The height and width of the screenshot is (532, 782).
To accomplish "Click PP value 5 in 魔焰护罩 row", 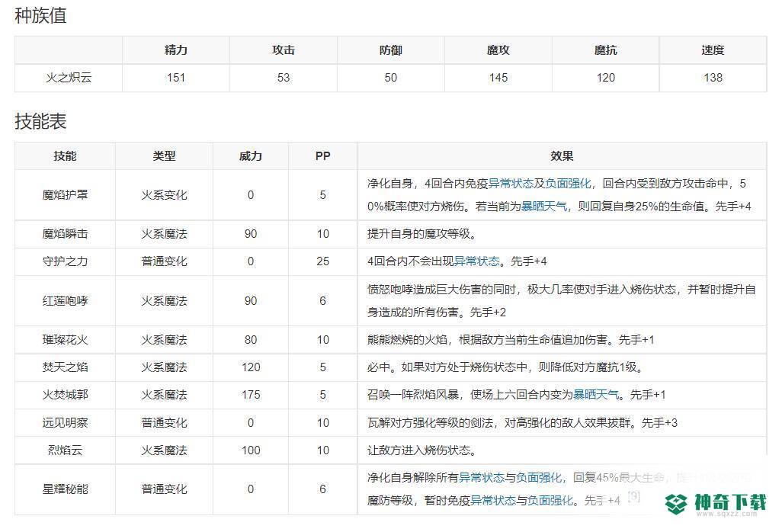I will tap(322, 195).
